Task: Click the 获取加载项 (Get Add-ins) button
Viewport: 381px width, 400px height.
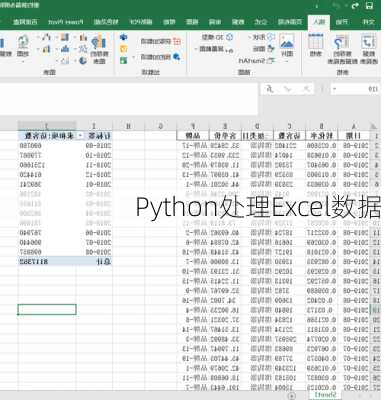Action: tap(161, 41)
